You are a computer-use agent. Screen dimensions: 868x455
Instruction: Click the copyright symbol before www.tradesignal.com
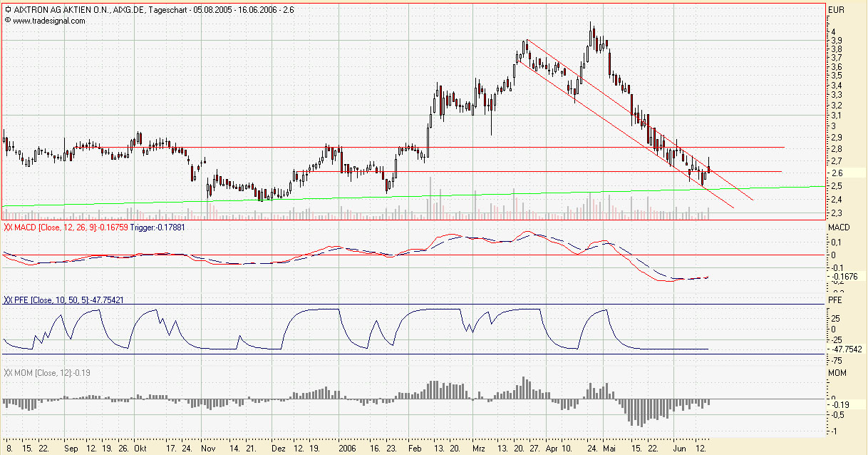(8, 21)
